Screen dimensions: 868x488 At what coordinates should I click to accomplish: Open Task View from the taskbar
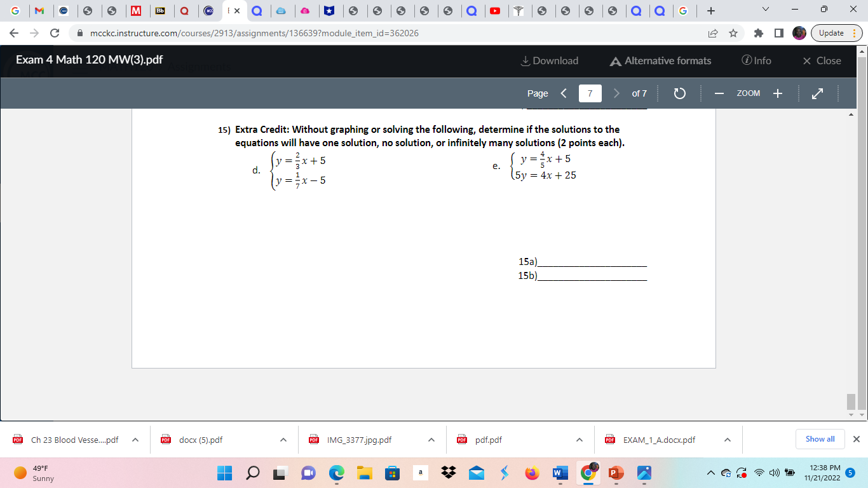click(x=280, y=473)
